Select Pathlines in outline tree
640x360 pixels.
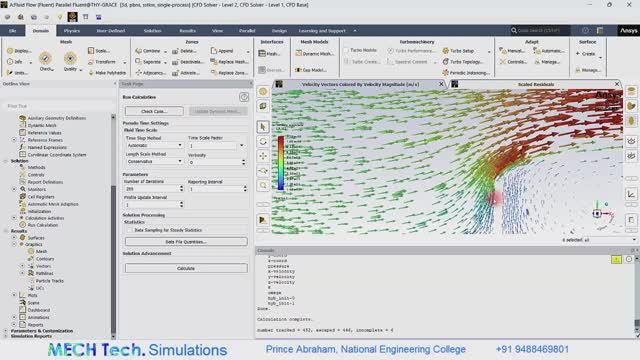pyautogui.click(x=44, y=273)
